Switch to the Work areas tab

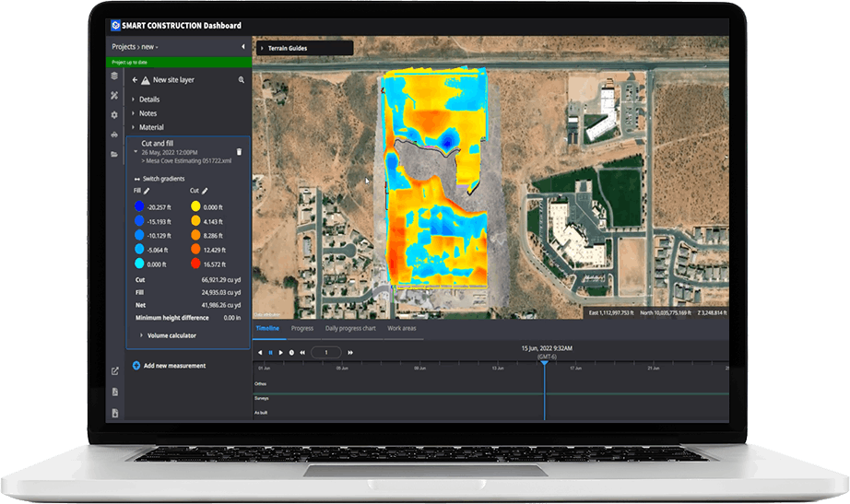(402, 328)
